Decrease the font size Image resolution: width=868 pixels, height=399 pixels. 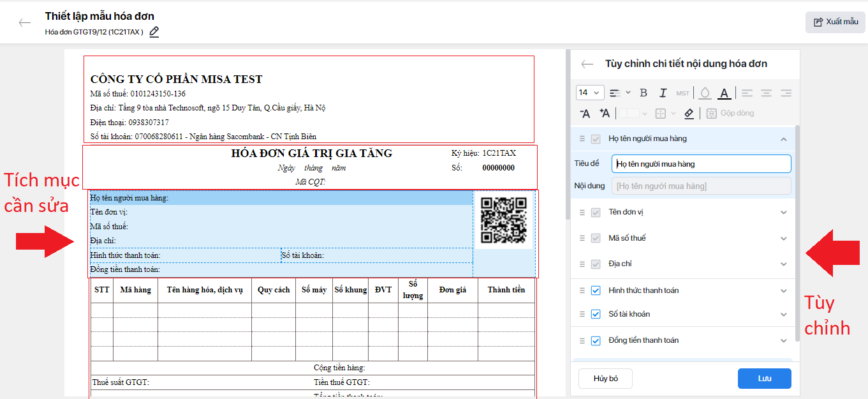coord(585,113)
